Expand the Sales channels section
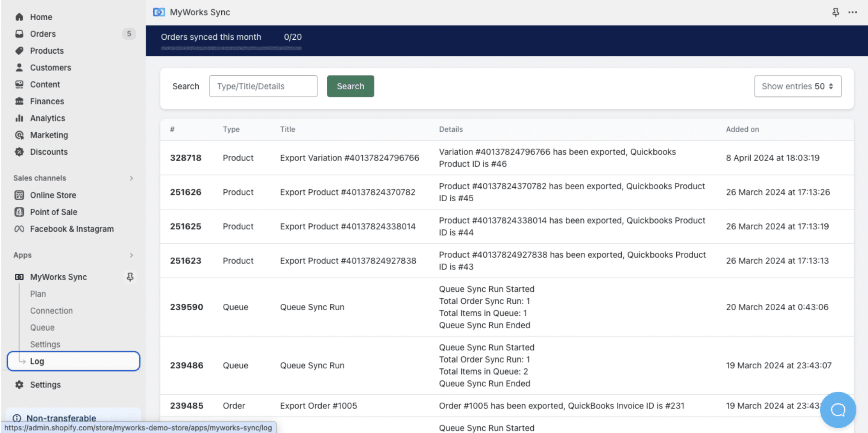 coord(131,178)
